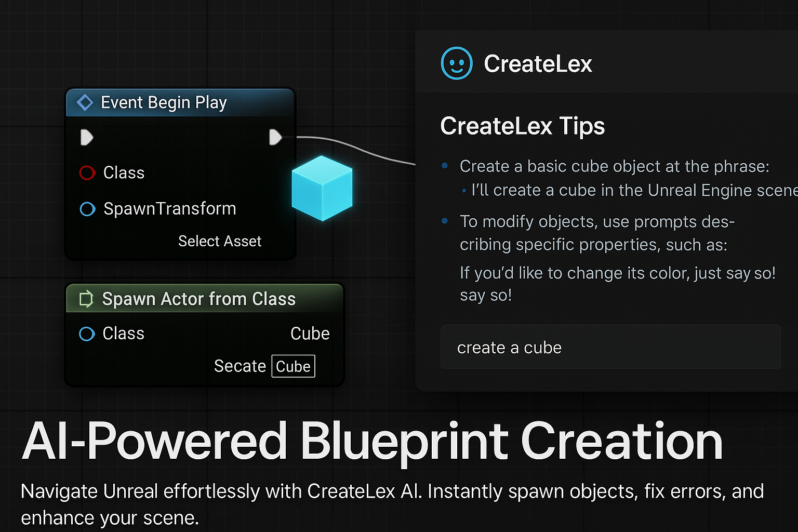
Task: Click the output execution pin on Event Begin Play
Action: click(276, 137)
